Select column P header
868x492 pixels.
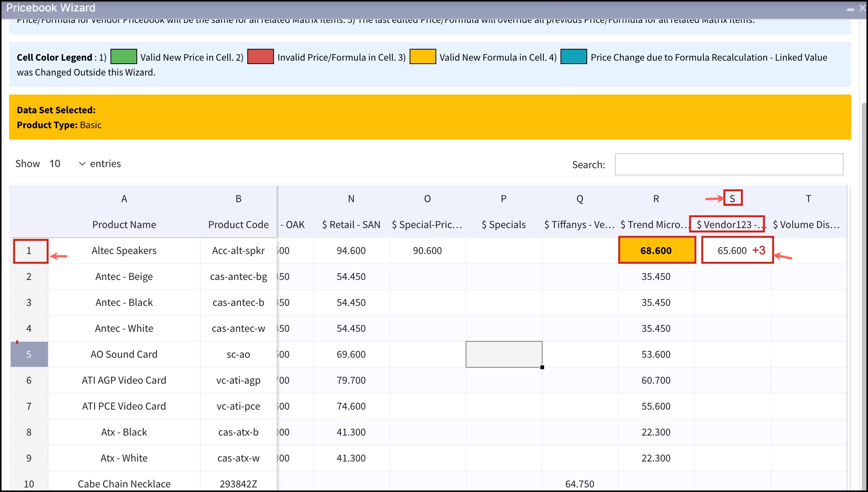tap(504, 199)
